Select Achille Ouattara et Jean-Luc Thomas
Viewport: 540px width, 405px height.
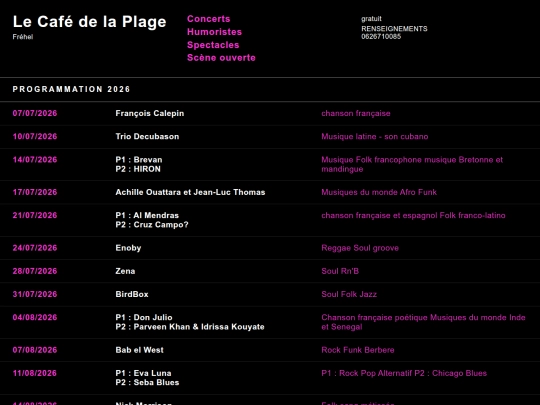click(190, 192)
